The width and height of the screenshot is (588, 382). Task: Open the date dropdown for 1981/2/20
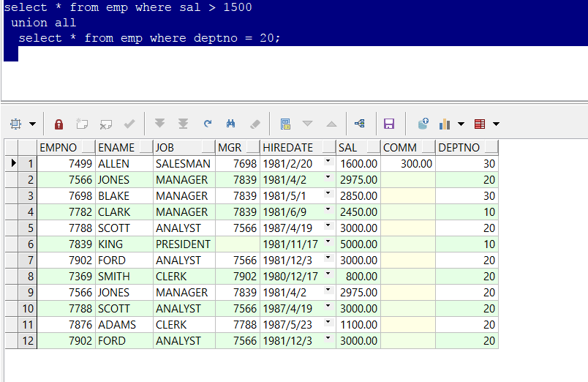click(x=328, y=161)
